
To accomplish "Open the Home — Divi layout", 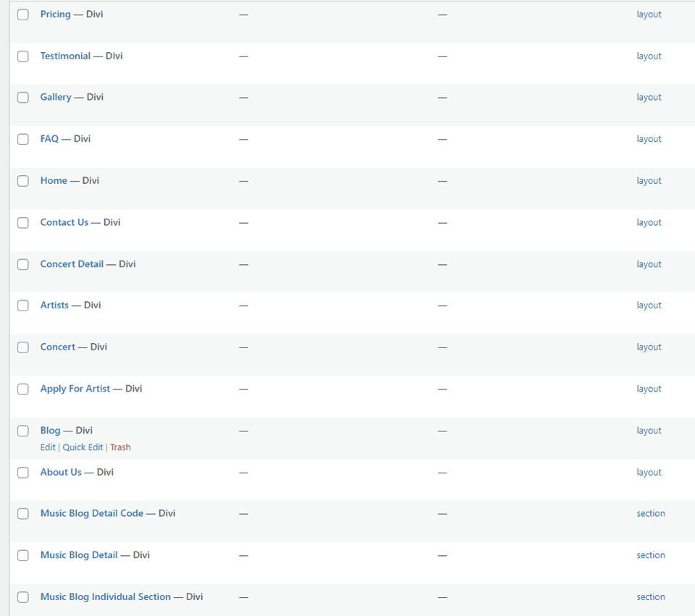I will 54,181.
